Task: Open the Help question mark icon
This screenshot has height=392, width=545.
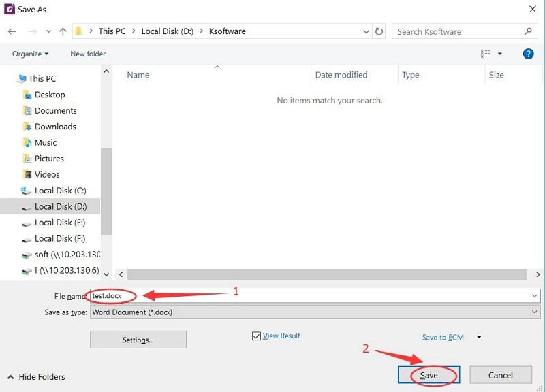Action: point(529,54)
